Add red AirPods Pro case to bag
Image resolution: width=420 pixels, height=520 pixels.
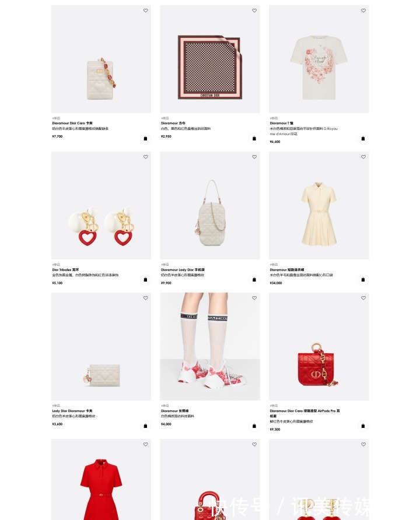pos(363,426)
